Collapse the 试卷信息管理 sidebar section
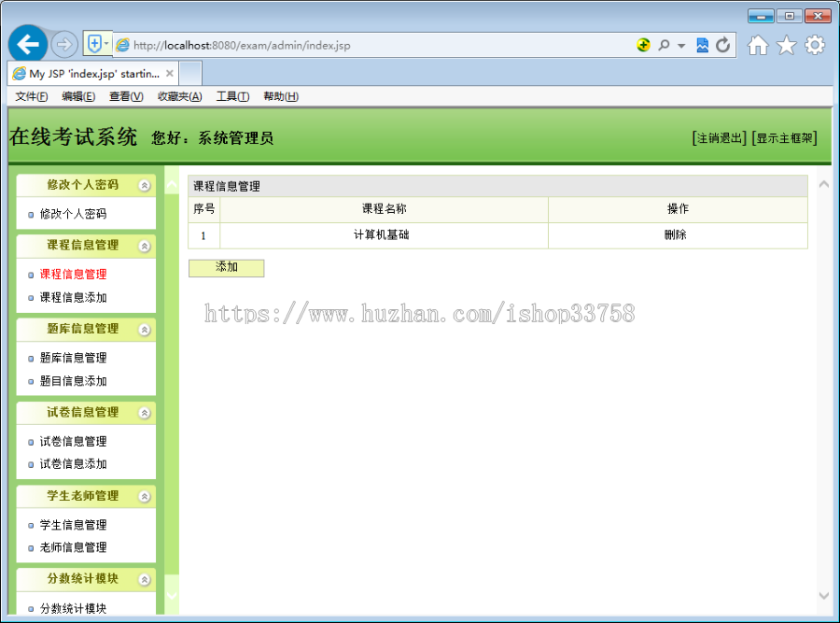The image size is (840, 623). point(145,413)
